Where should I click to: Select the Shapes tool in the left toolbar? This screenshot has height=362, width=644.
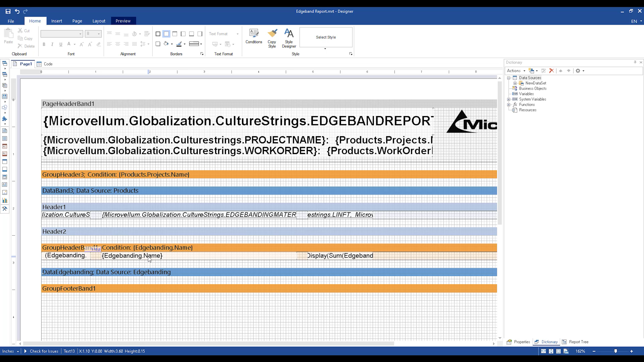[5, 107]
